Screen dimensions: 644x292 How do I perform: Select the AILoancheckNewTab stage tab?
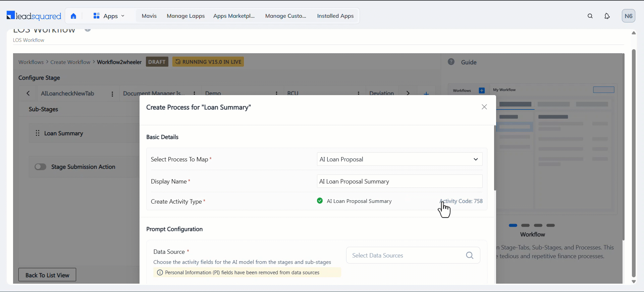tap(67, 93)
